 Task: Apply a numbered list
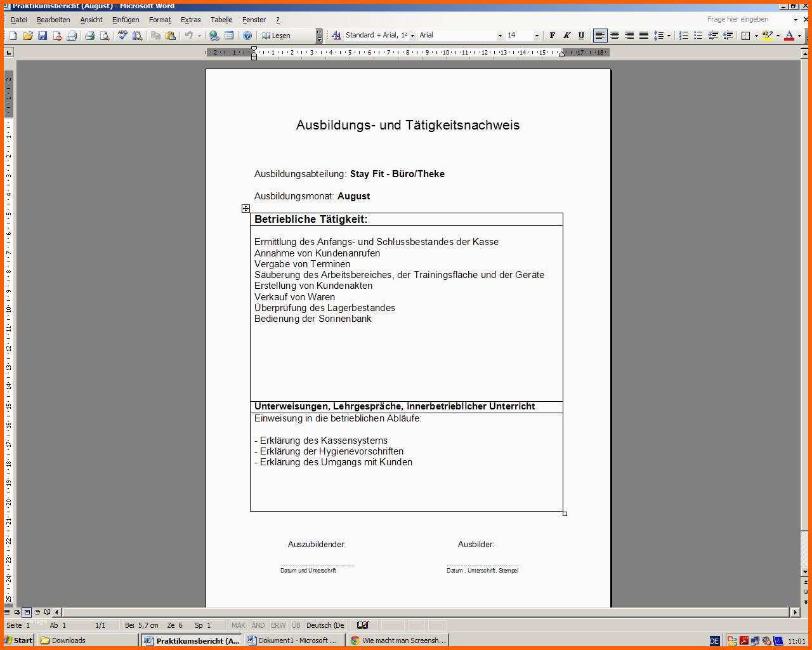(x=683, y=36)
